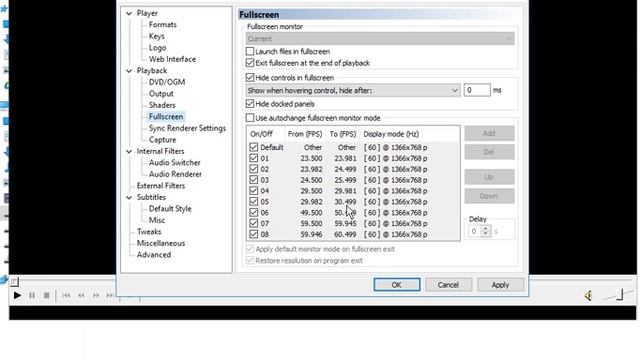640x360 pixels.
Task: Open the Miscellaneous settings page
Action: pos(160,243)
